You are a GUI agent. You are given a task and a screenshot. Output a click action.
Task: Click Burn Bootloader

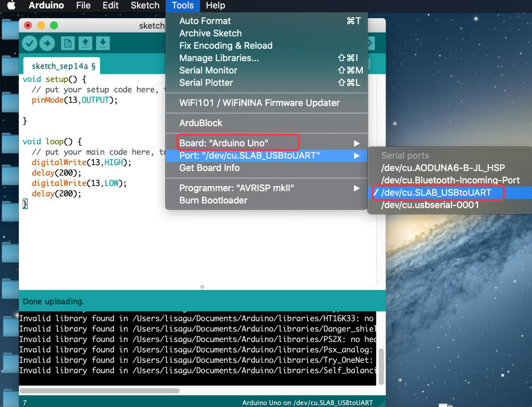[x=267, y=201]
